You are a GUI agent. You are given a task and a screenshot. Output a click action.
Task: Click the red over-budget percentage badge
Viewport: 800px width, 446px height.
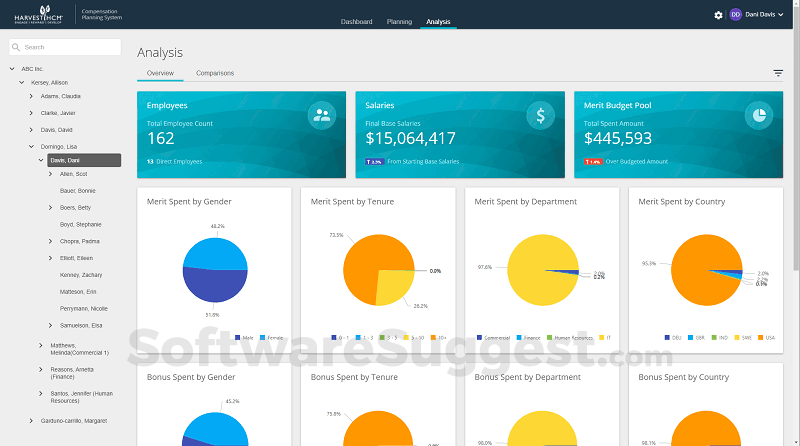pyautogui.click(x=593, y=162)
